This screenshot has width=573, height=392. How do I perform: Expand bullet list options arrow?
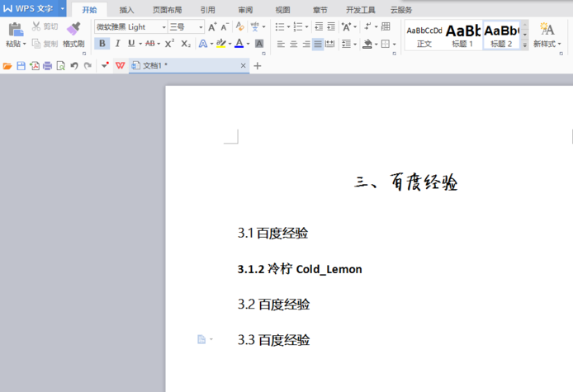pyautogui.click(x=288, y=26)
